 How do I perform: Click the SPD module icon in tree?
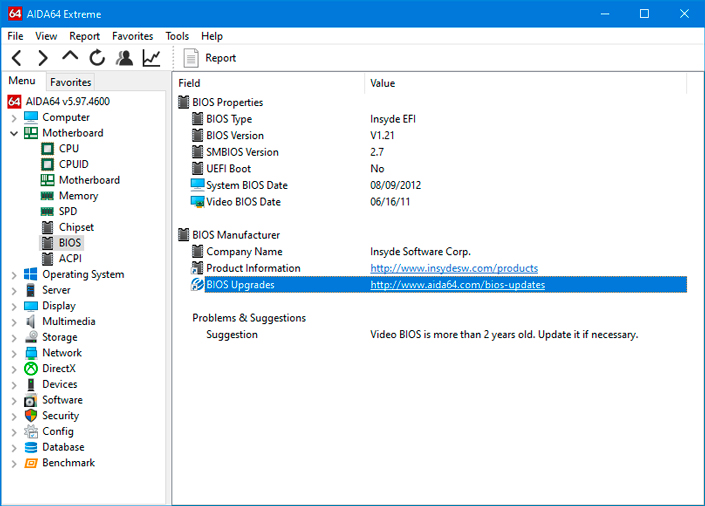click(x=47, y=211)
